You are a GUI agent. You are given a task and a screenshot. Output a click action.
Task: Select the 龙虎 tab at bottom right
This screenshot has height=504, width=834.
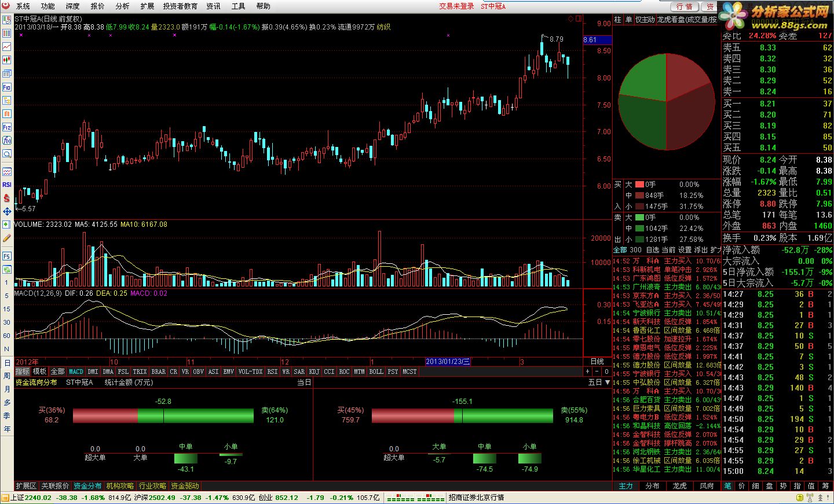[x=680, y=486]
